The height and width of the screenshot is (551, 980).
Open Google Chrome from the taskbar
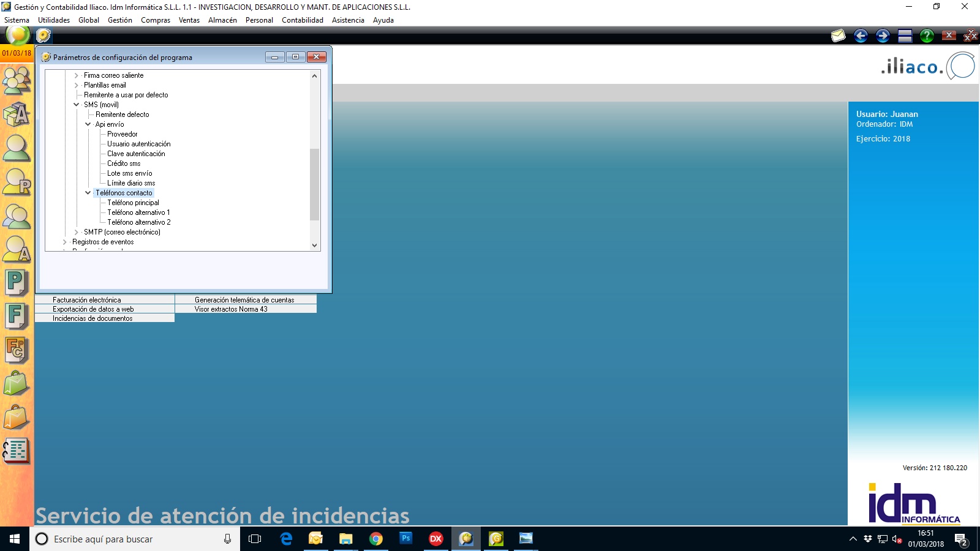pos(376,539)
